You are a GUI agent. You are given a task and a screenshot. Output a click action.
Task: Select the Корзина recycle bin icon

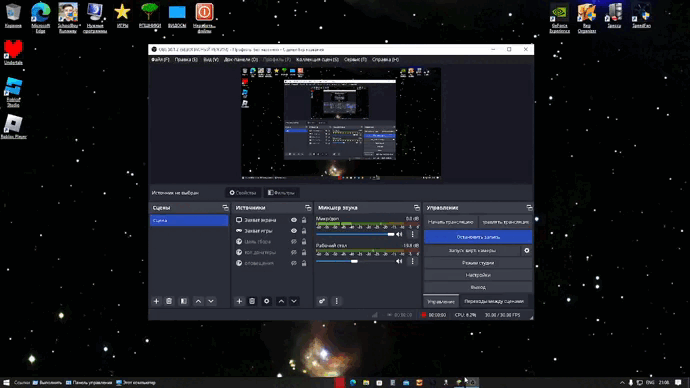pyautogui.click(x=13, y=15)
